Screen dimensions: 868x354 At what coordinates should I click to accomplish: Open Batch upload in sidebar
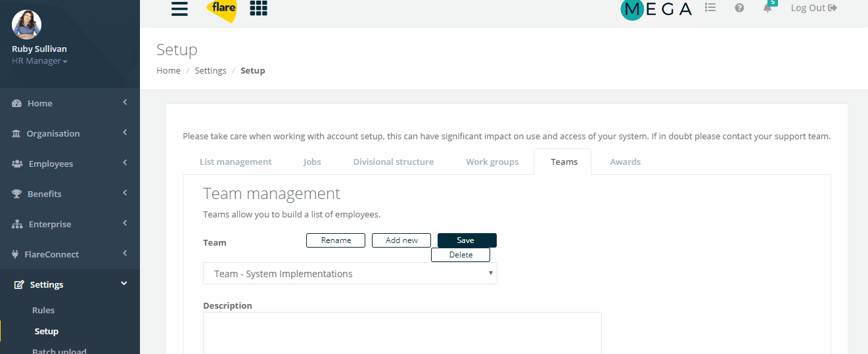click(59, 351)
